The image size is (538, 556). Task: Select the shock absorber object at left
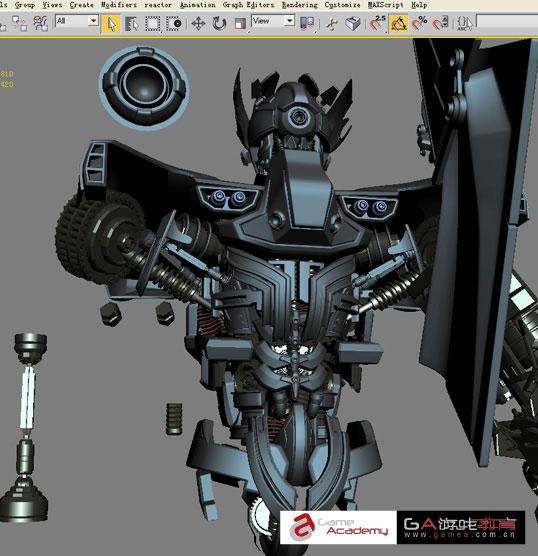click(x=25, y=427)
